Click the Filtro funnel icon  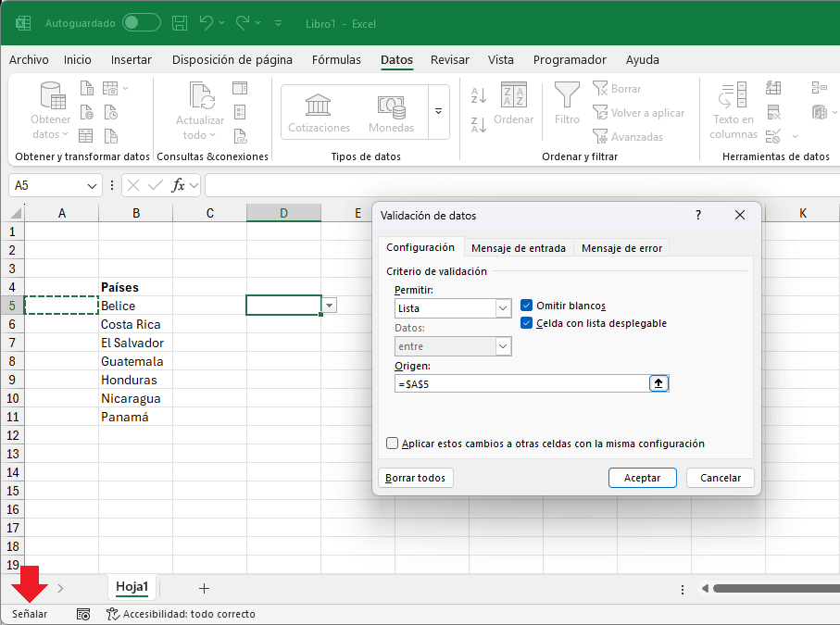pyautogui.click(x=567, y=94)
